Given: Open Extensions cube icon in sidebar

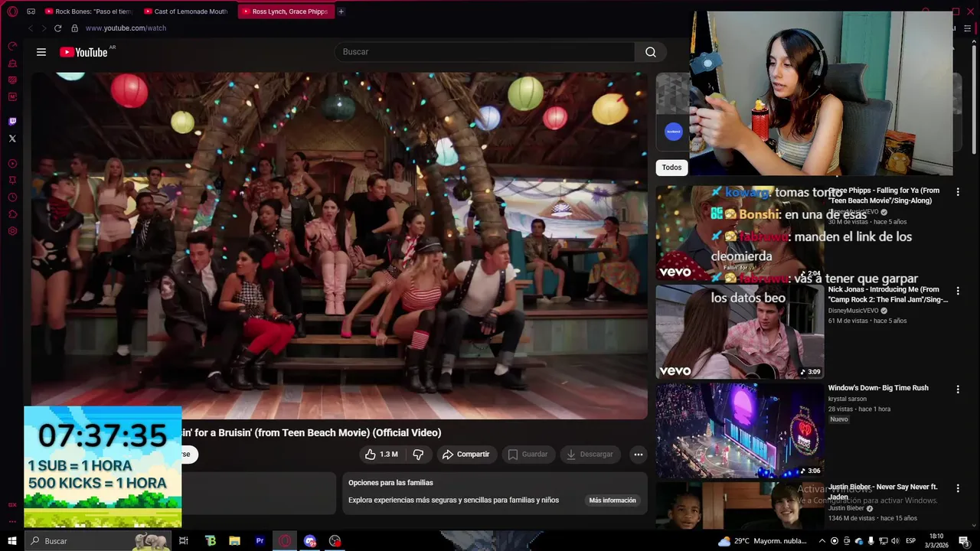Looking at the screenshot, I should pyautogui.click(x=12, y=214).
